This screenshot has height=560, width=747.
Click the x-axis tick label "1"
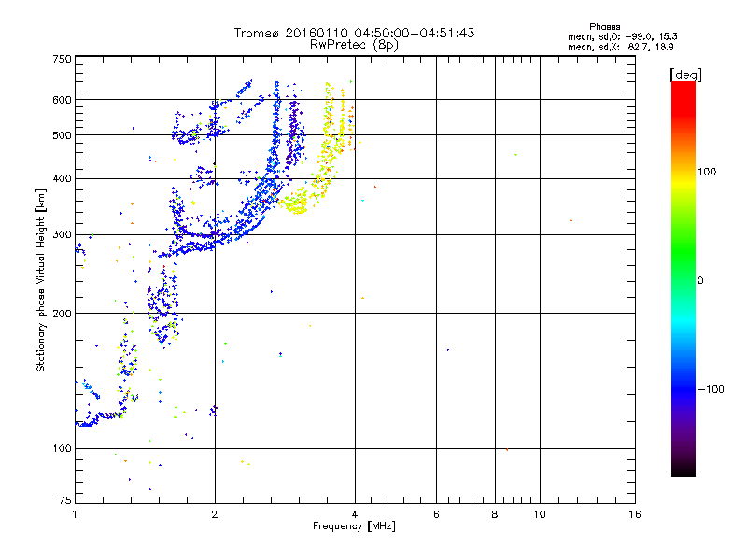click(x=75, y=514)
